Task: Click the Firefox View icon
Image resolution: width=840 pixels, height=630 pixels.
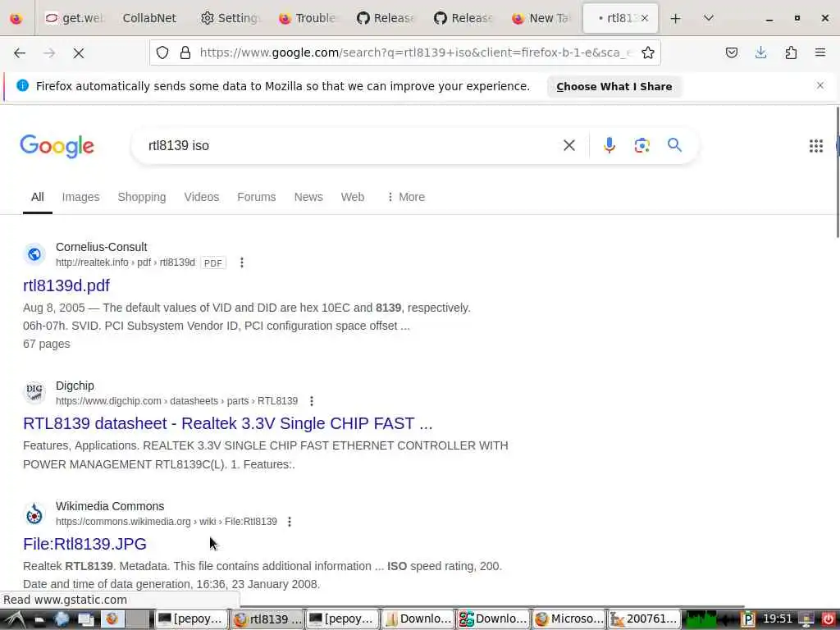Action: pyautogui.click(x=16, y=18)
